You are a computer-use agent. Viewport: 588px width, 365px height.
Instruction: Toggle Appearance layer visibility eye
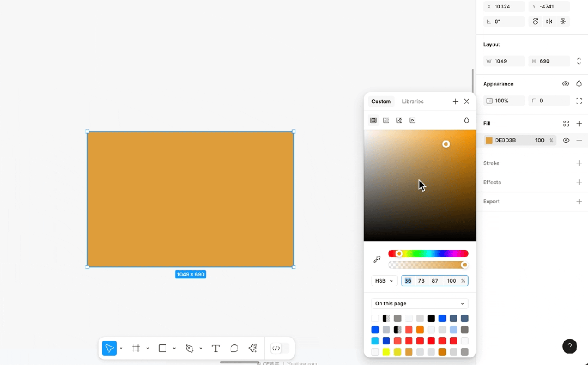click(566, 84)
